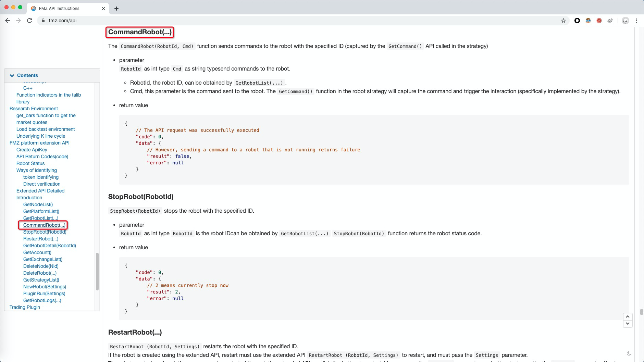Click the scroll-up chevron button
The image size is (644, 362).
click(628, 316)
